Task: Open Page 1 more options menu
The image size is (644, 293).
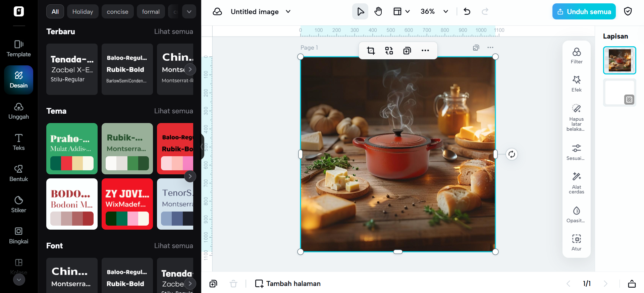Action: point(490,48)
